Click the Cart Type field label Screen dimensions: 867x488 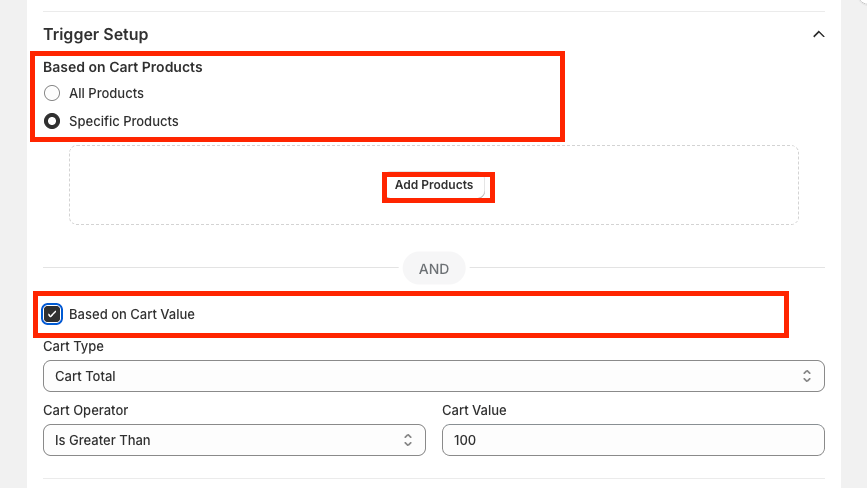(73, 346)
